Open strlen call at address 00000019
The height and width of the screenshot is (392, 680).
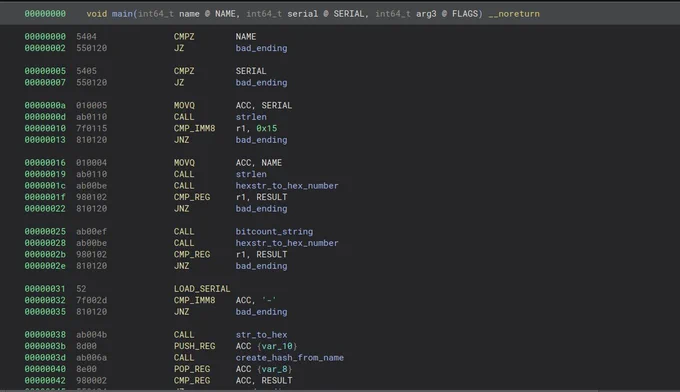click(251, 174)
